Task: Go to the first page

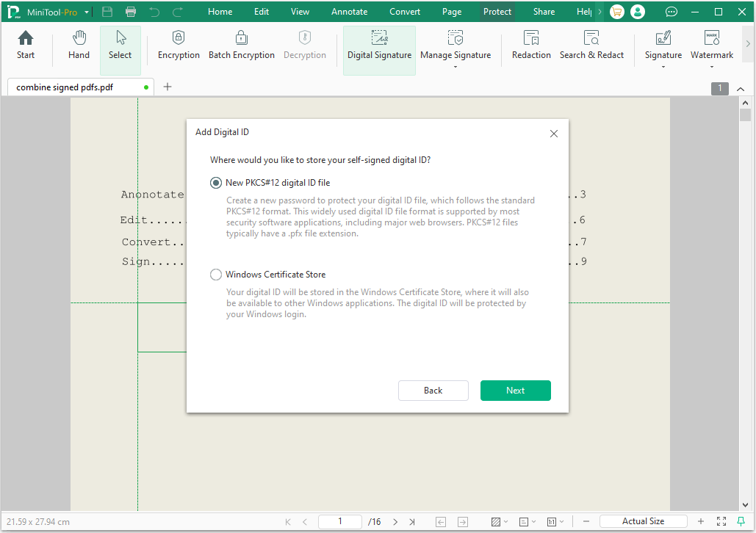Action: (288, 521)
